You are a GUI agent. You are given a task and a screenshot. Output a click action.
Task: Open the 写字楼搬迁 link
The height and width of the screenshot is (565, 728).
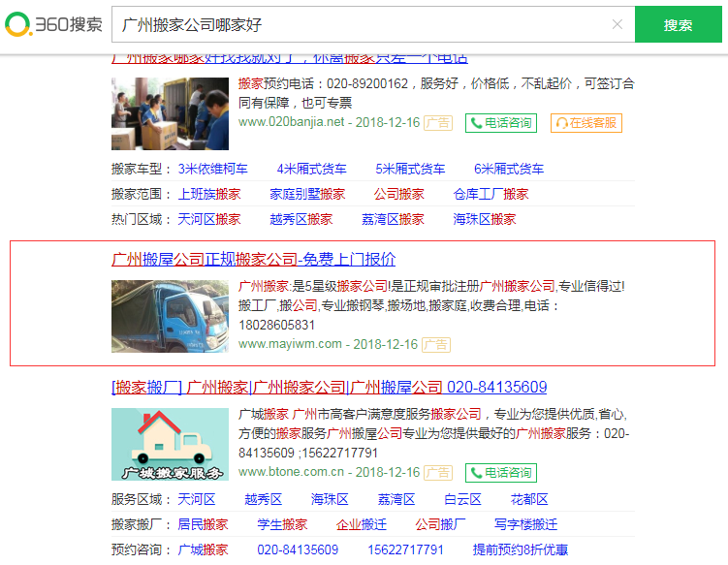[525, 524]
